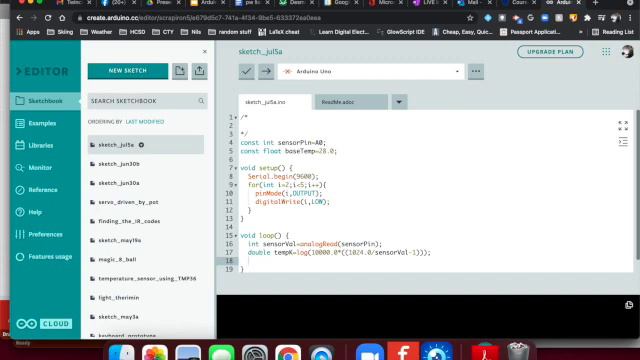Viewport: 640px width, 360px height.
Task: Open the user profile avatar
Action: click(x=627, y=51)
